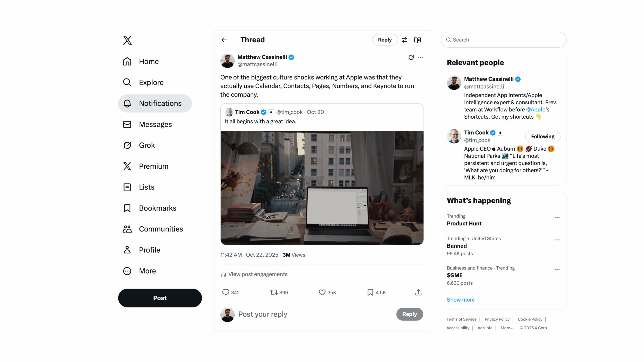Click Show more under What's happening
The height and width of the screenshot is (362, 644).
[x=461, y=300]
